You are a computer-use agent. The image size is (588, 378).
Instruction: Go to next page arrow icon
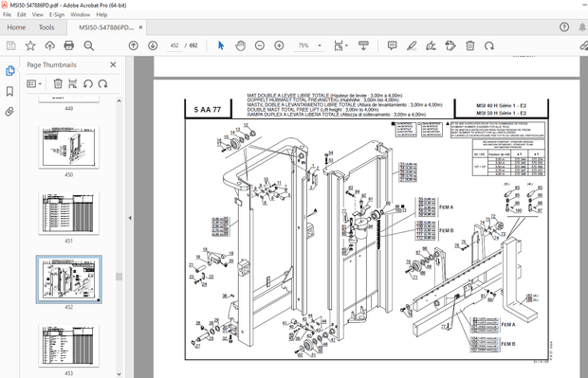point(153,45)
